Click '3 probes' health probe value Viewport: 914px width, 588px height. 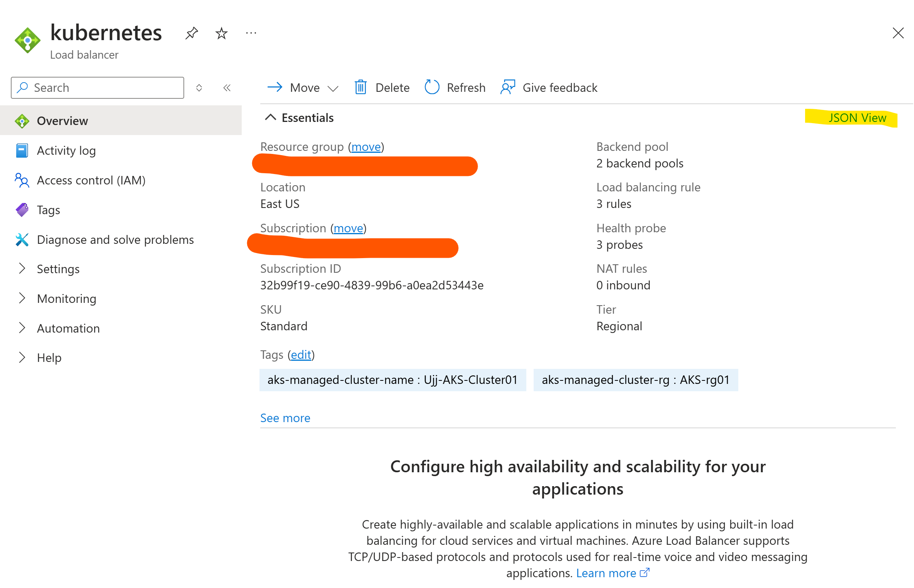[x=620, y=245]
